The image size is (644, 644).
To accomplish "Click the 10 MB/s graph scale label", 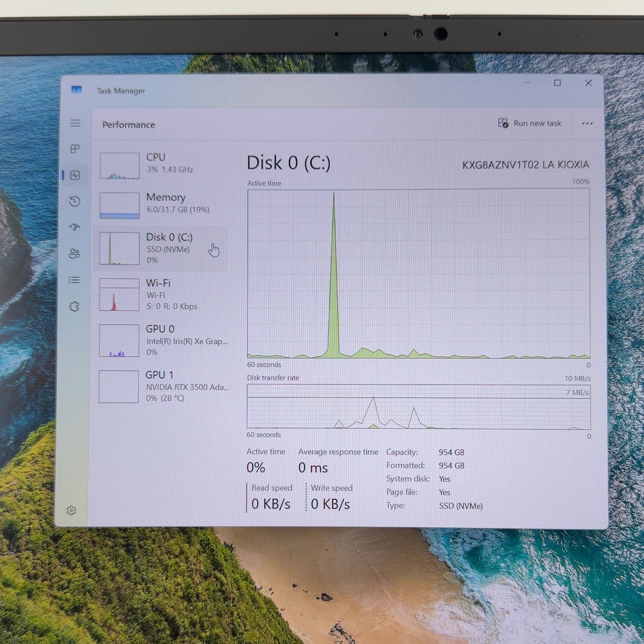I will pyautogui.click(x=577, y=379).
